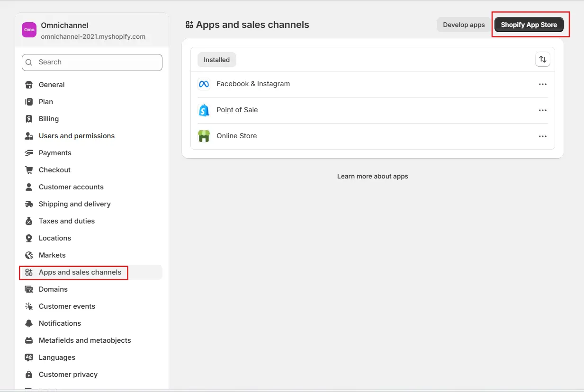Image resolution: width=584 pixels, height=392 pixels.
Task: Click the Omnichannel store avatar
Action: click(x=29, y=29)
